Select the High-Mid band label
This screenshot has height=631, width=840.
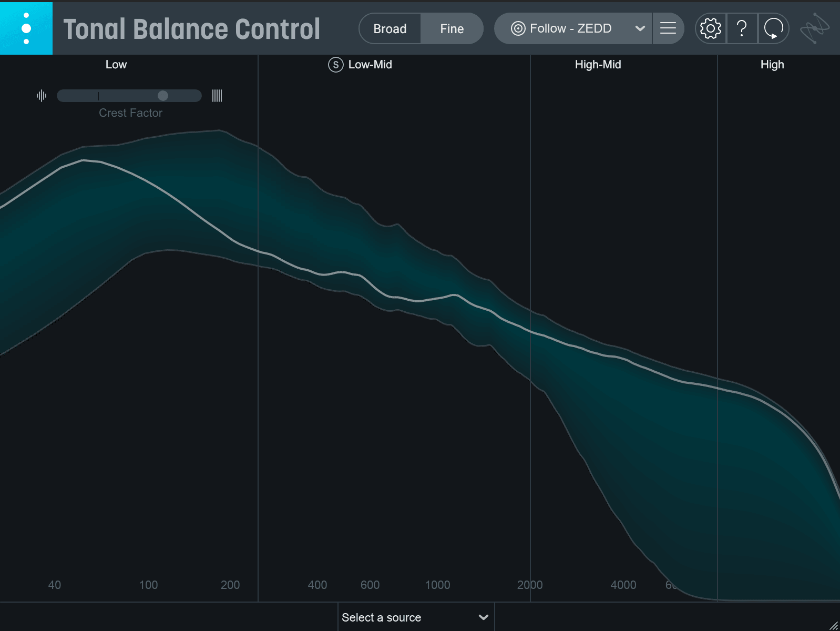coord(598,65)
